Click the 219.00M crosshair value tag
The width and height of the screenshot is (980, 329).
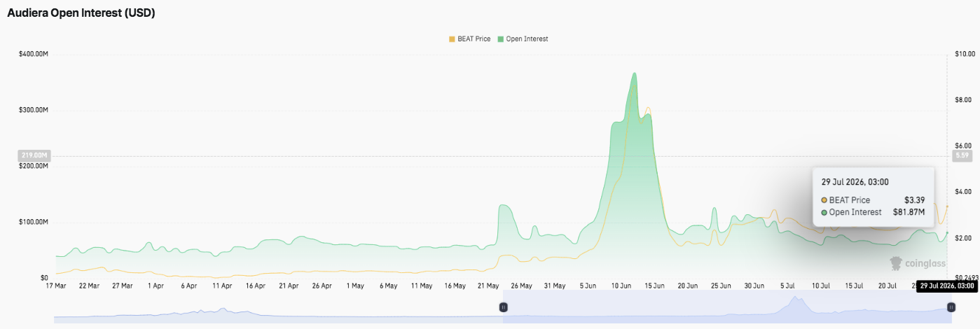pos(35,155)
